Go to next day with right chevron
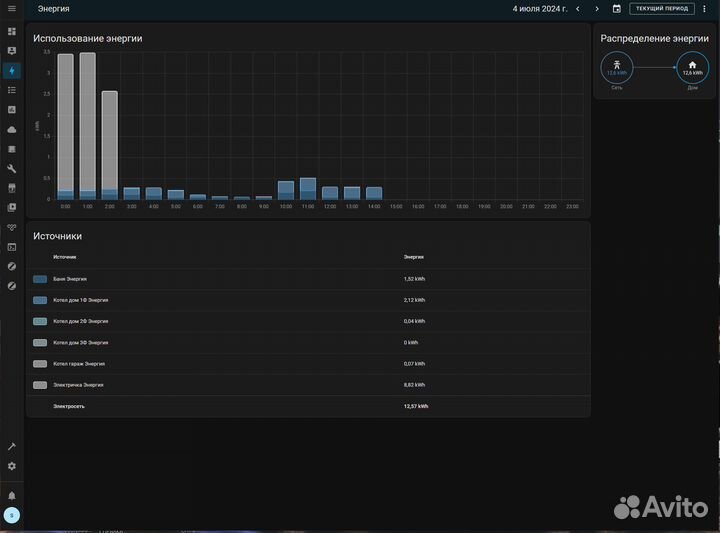Screen dimensions: 720x533 (x=594, y=9)
